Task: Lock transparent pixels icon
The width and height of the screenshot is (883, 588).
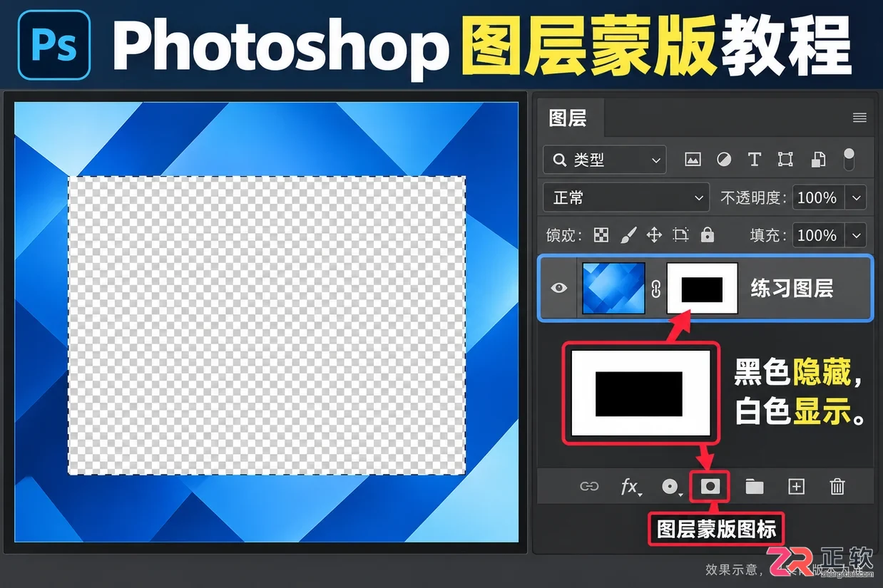Action: point(602,235)
